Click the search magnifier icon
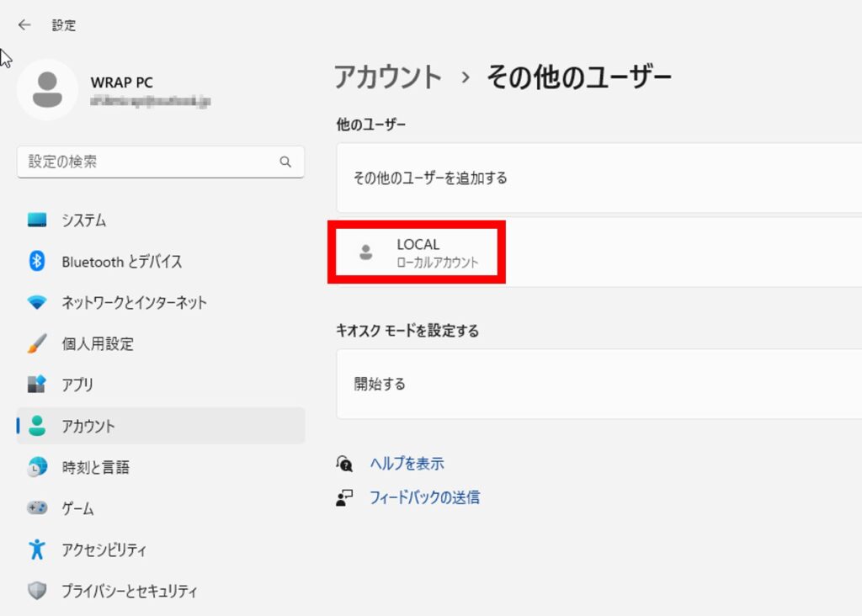The width and height of the screenshot is (862, 616). [x=285, y=162]
